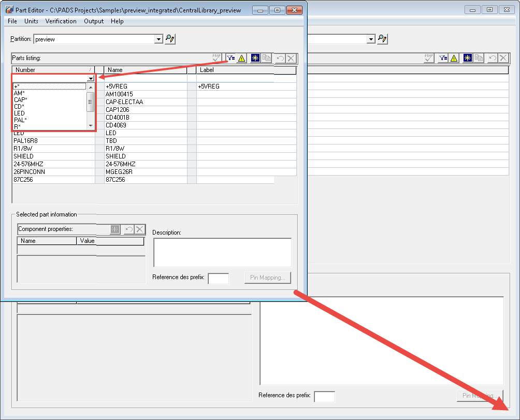Click the filter list scrollbar down arrow
The width and height of the screenshot is (520, 420).
point(91,126)
